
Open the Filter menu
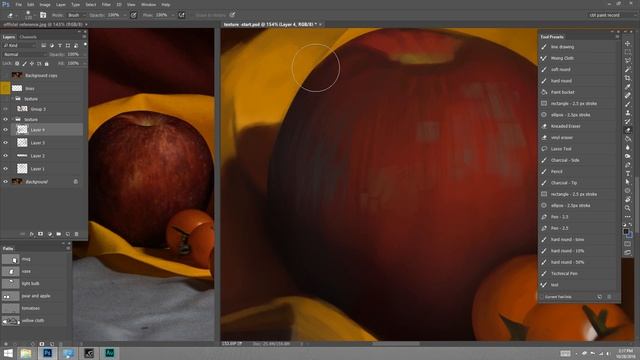click(x=106, y=4)
